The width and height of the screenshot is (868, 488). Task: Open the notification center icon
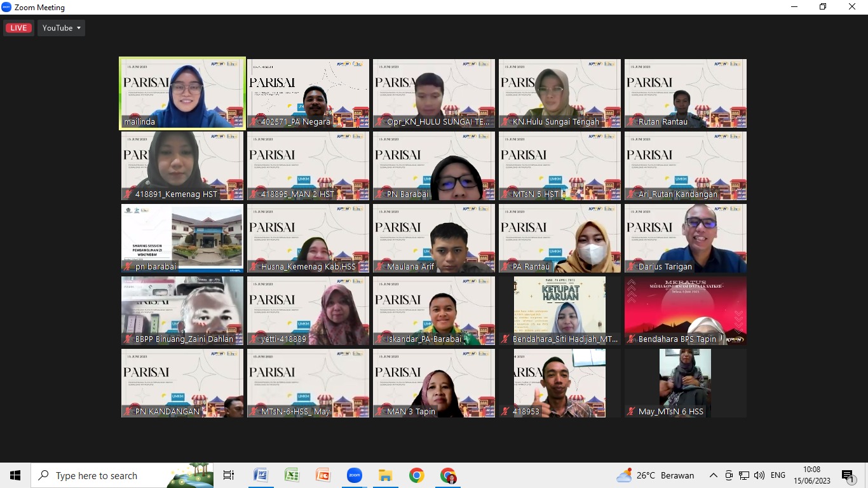pyautogui.click(x=848, y=476)
